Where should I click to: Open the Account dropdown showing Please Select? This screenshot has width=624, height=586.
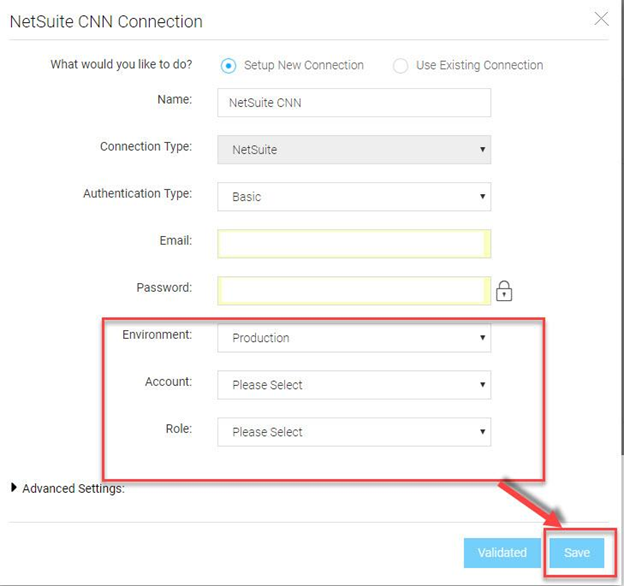coord(354,385)
